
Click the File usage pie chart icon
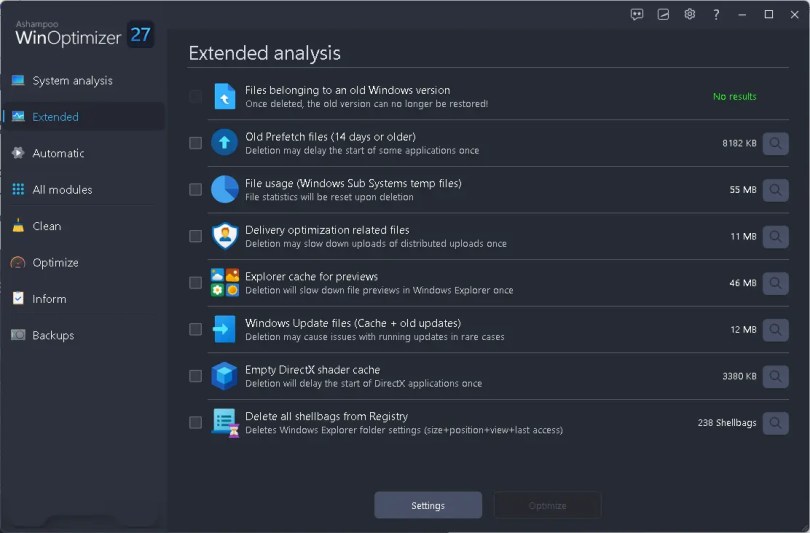pos(225,189)
